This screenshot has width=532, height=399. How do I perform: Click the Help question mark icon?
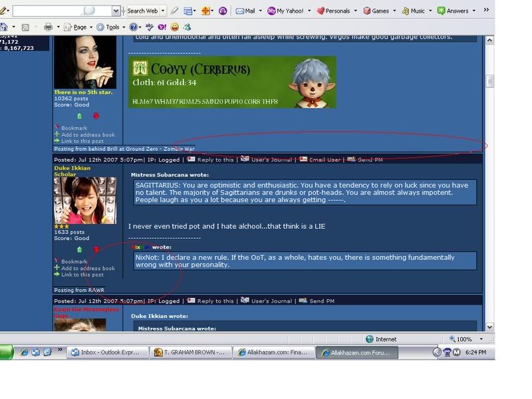(x=134, y=27)
